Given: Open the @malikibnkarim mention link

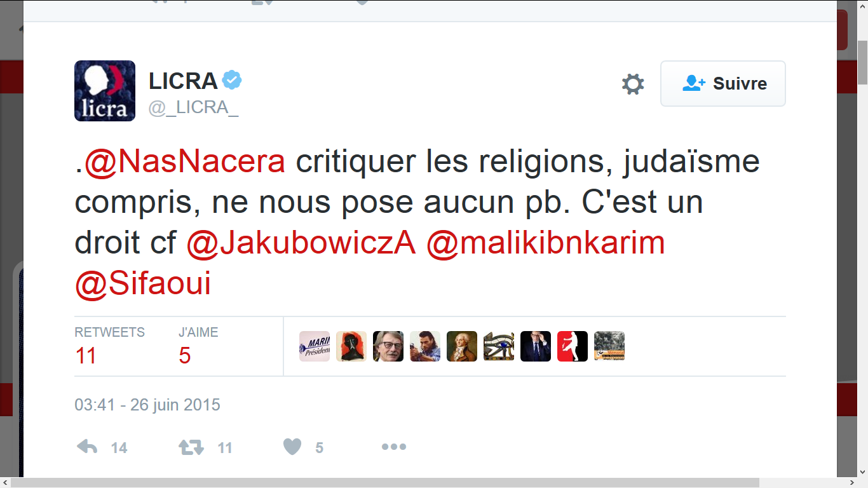Looking at the screenshot, I should click(x=546, y=243).
